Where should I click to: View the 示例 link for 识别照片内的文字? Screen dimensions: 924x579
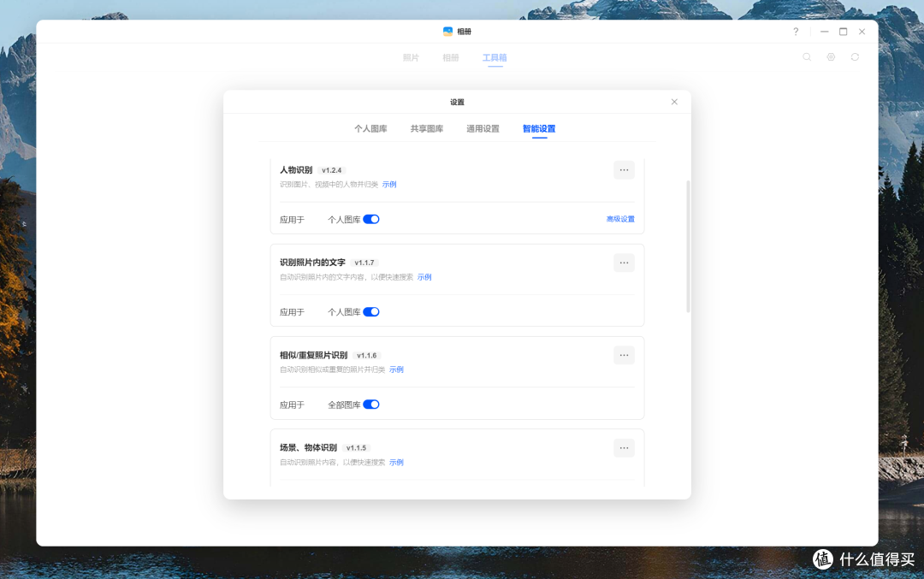click(424, 277)
